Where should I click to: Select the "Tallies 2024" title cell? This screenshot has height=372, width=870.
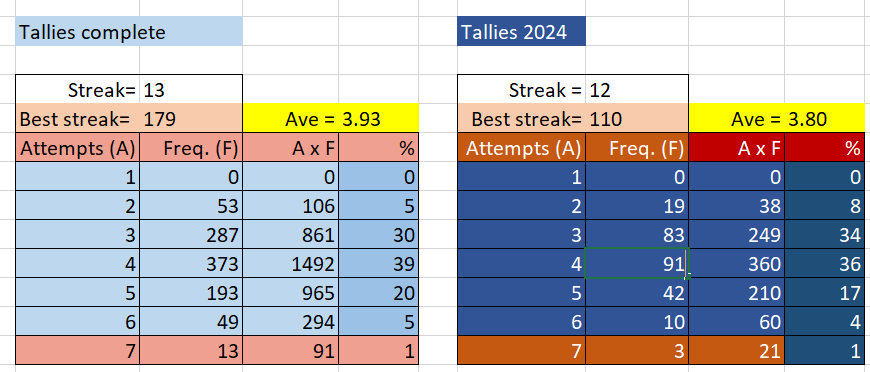click(521, 32)
